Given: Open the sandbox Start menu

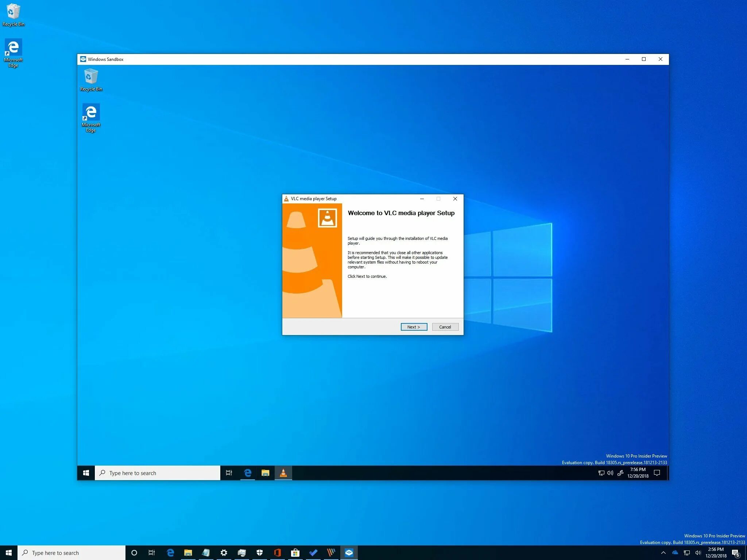Looking at the screenshot, I should coord(86,473).
